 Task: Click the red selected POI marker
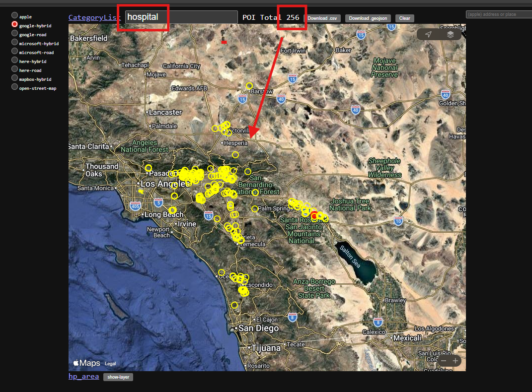point(314,216)
